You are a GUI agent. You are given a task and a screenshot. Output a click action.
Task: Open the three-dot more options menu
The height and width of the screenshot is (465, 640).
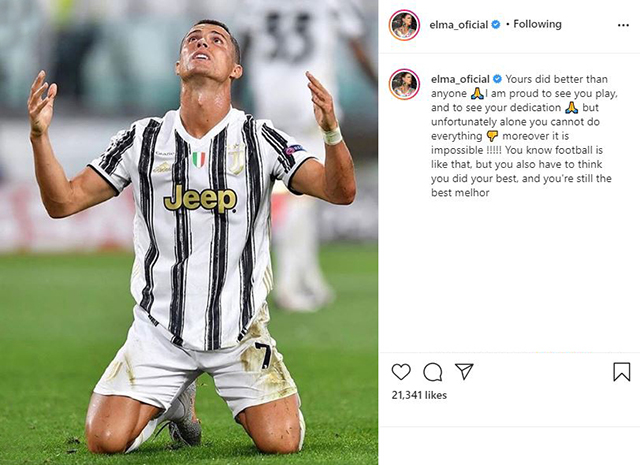coord(623,25)
